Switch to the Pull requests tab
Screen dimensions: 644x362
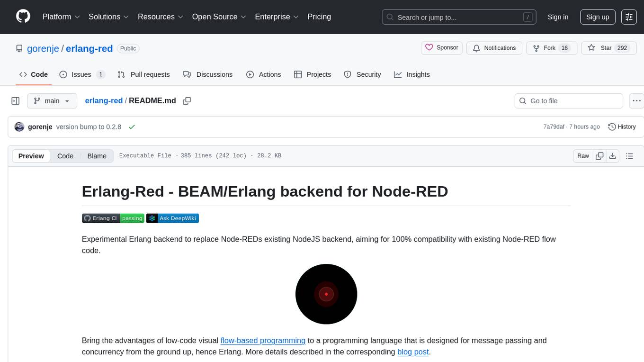click(x=143, y=74)
